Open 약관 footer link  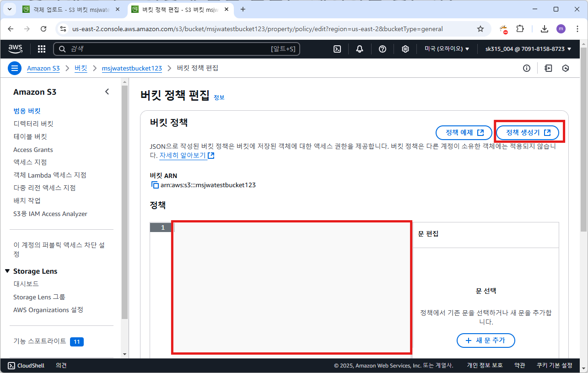tap(519, 365)
